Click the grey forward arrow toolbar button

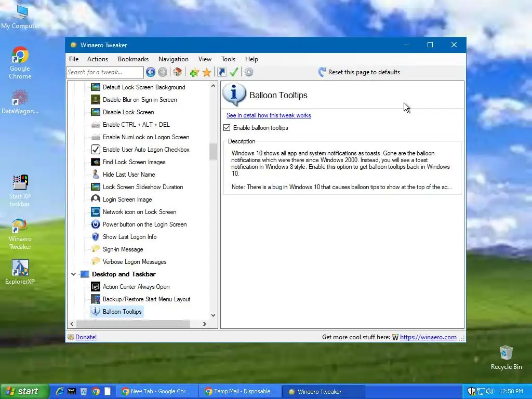(x=163, y=72)
